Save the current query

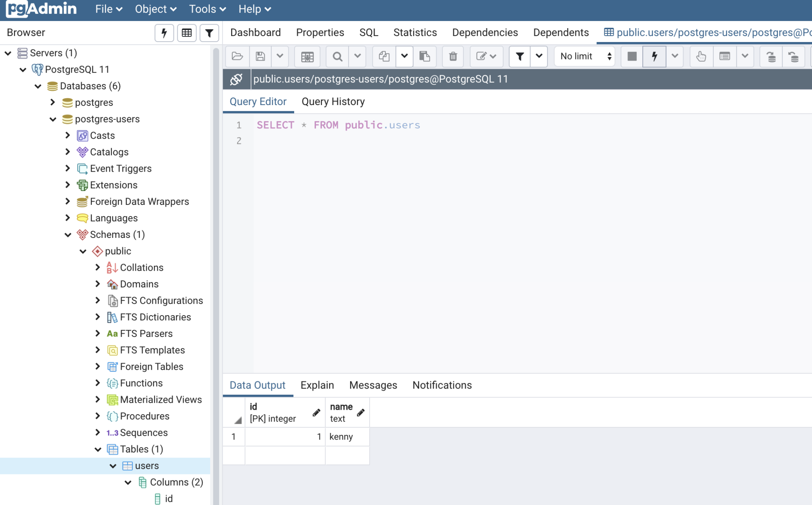tap(260, 56)
